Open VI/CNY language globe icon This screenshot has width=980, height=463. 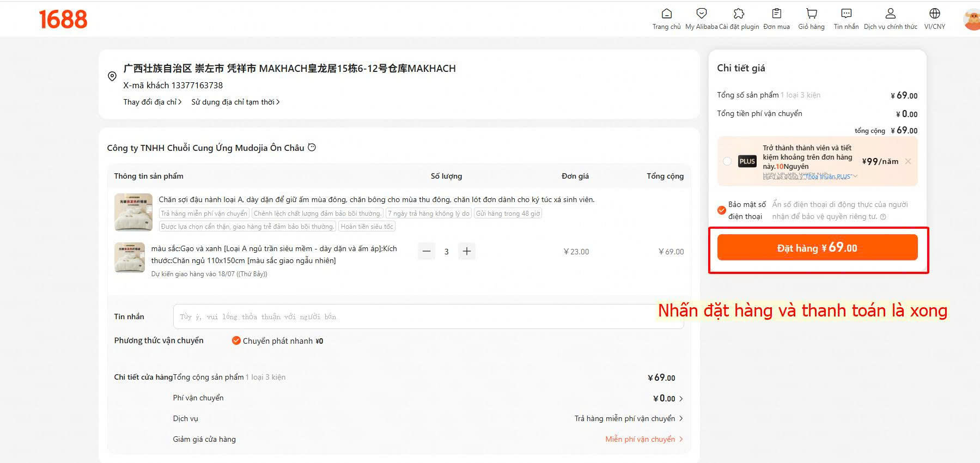click(x=935, y=14)
